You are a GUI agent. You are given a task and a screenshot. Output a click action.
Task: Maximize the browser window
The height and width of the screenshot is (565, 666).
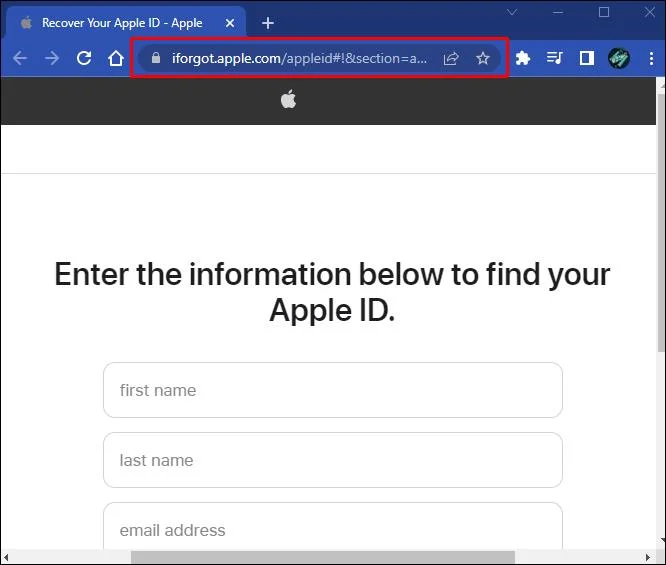pyautogui.click(x=604, y=12)
